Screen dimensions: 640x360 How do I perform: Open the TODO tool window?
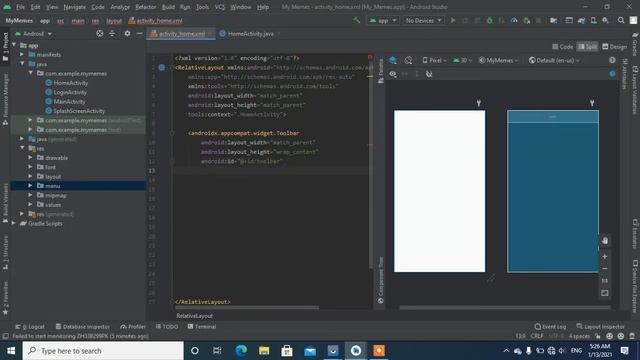(x=167, y=327)
